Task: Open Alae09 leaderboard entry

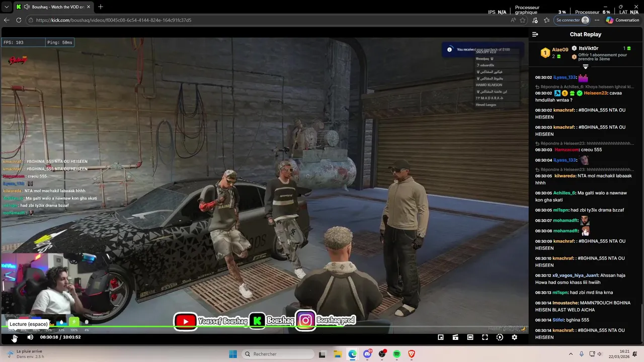Action: 554,53
